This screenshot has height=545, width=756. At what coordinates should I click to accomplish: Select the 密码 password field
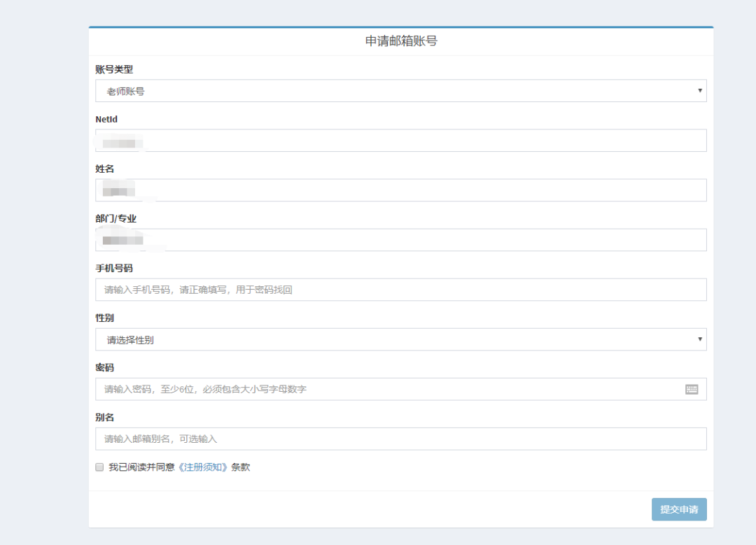pos(400,389)
